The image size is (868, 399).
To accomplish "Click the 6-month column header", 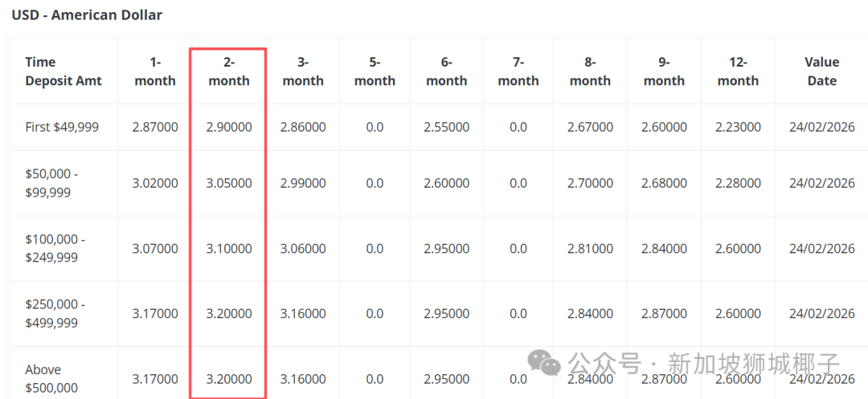I will click(446, 71).
